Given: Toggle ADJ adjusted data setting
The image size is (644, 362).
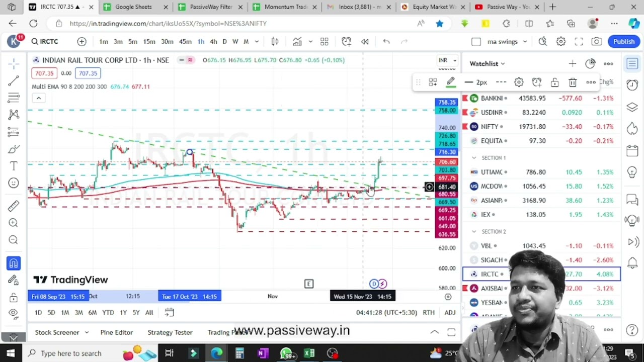Looking at the screenshot, I should point(450,313).
